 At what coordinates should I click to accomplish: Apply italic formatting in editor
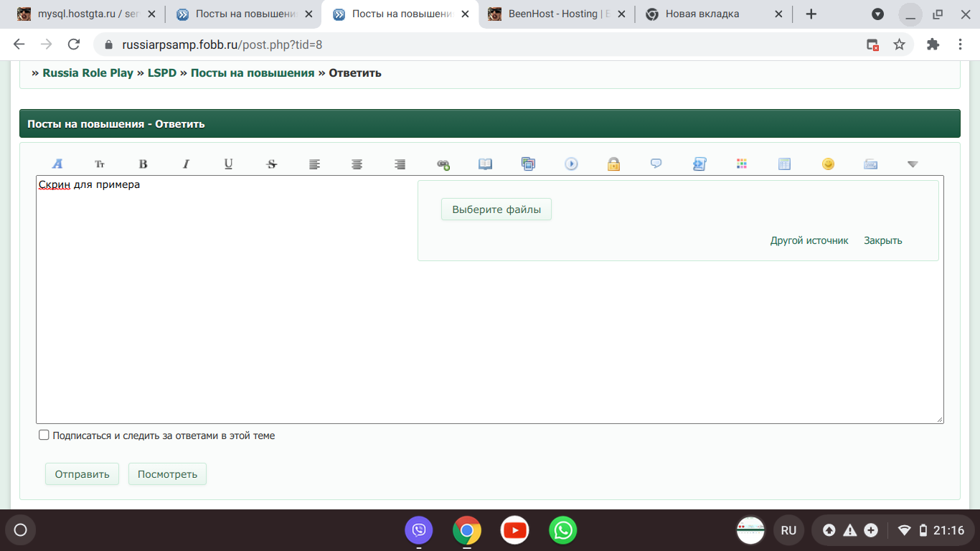click(186, 164)
